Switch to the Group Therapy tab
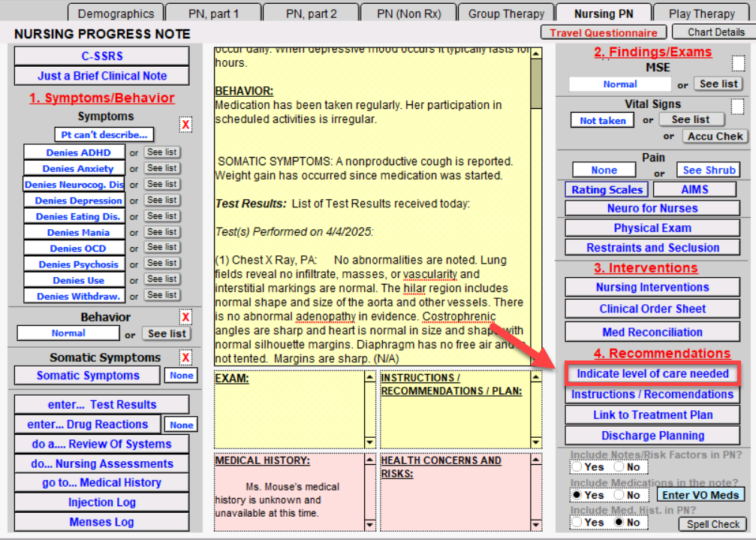This screenshot has width=756, height=540. pos(506,14)
